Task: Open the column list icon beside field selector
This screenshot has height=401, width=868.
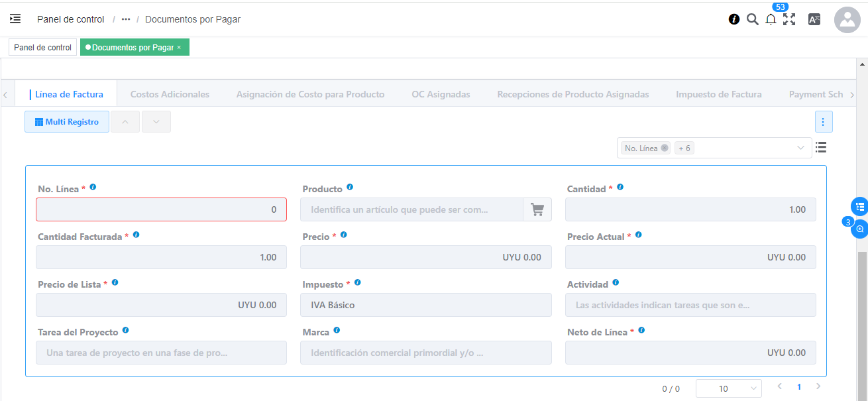Action: tap(821, 147)
